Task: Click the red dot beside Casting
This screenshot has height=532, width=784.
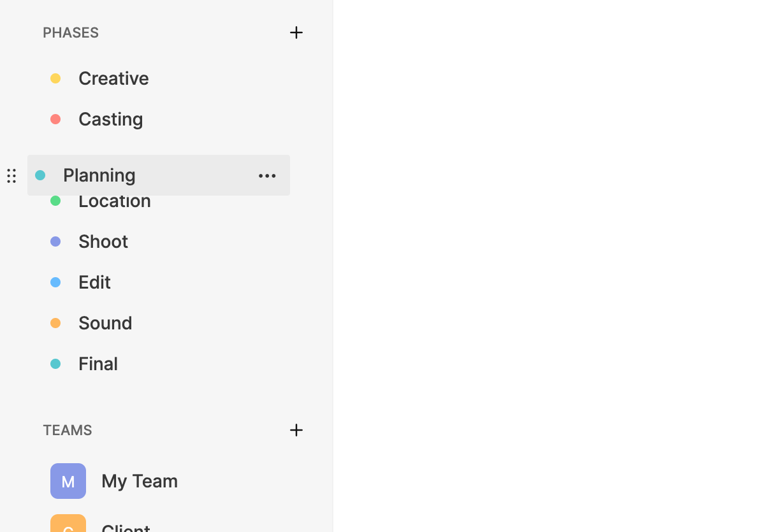Action: click(55, 119)
